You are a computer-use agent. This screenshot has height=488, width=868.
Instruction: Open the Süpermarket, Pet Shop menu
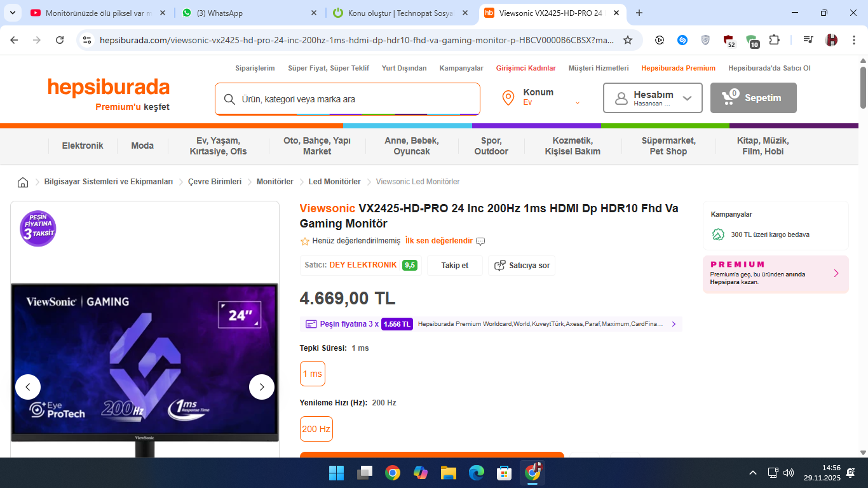pyautogui.click(x=668, y=146)
